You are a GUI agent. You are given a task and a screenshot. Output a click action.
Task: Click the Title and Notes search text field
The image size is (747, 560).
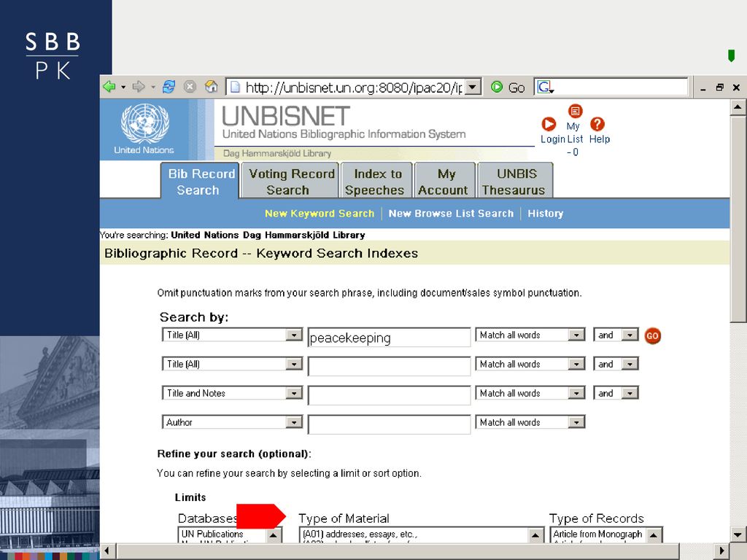click(390, 396)
